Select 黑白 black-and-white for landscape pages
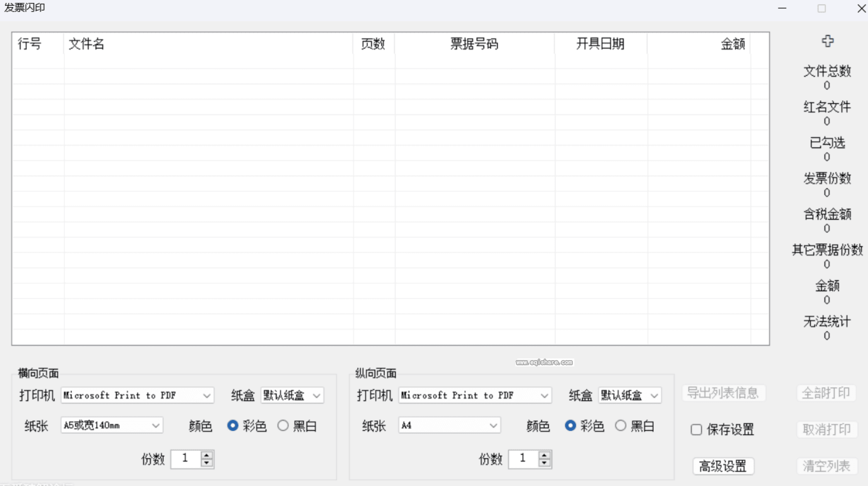Image resolution: width=868 pixels, height=486 pixels. (283, 426)
